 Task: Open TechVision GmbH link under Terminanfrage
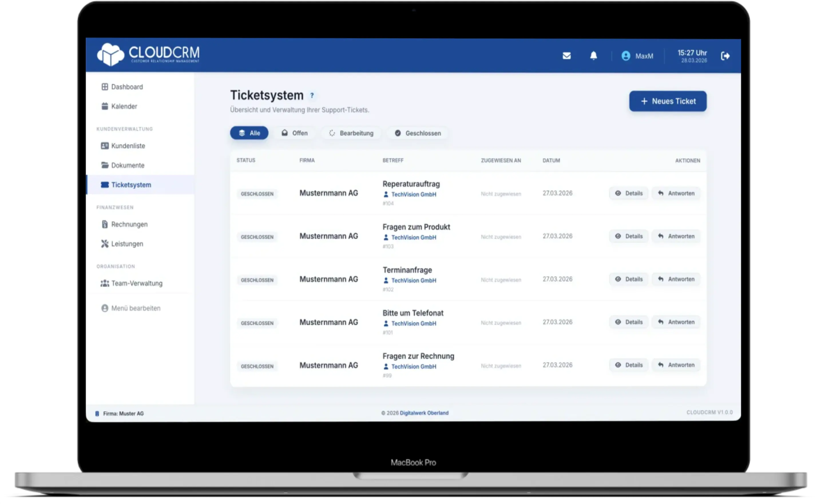point(413,280)
